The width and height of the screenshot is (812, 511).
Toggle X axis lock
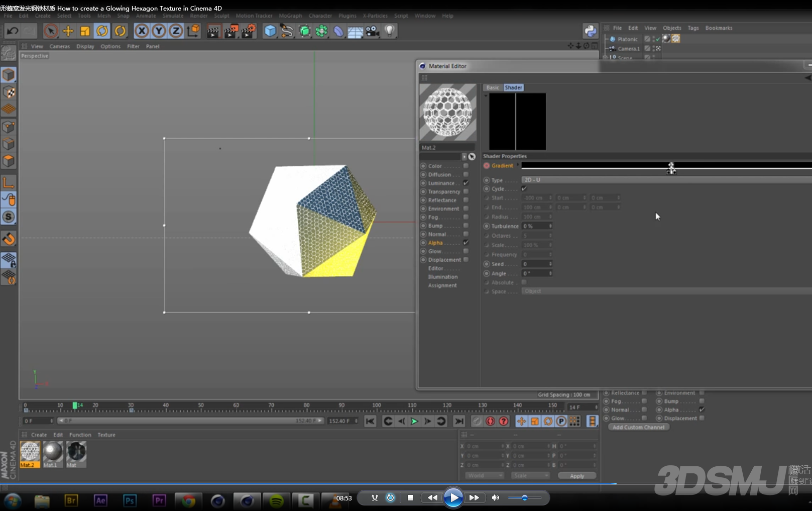click(x=142, y=31)
